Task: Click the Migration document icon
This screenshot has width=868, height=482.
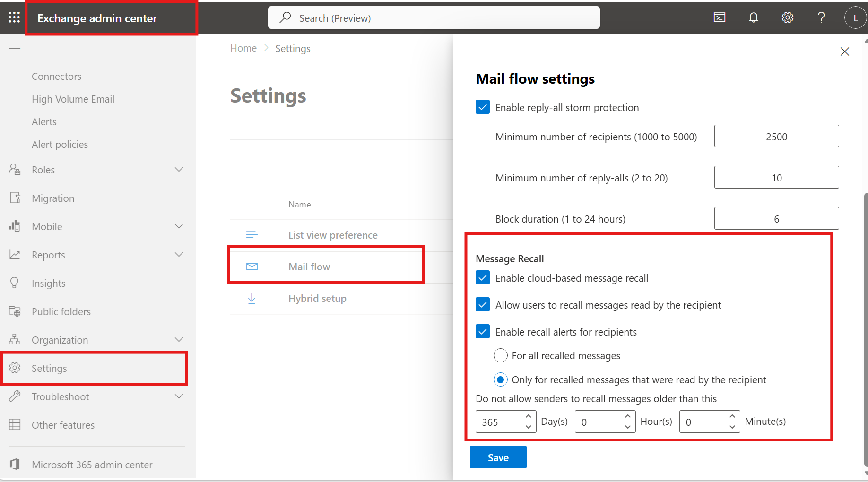Action: 15,198
